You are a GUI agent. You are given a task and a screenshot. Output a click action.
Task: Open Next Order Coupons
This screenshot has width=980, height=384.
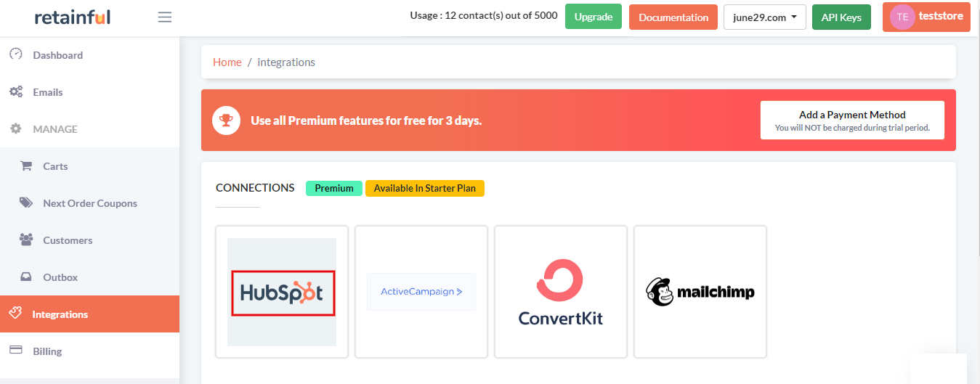point(89,203)
